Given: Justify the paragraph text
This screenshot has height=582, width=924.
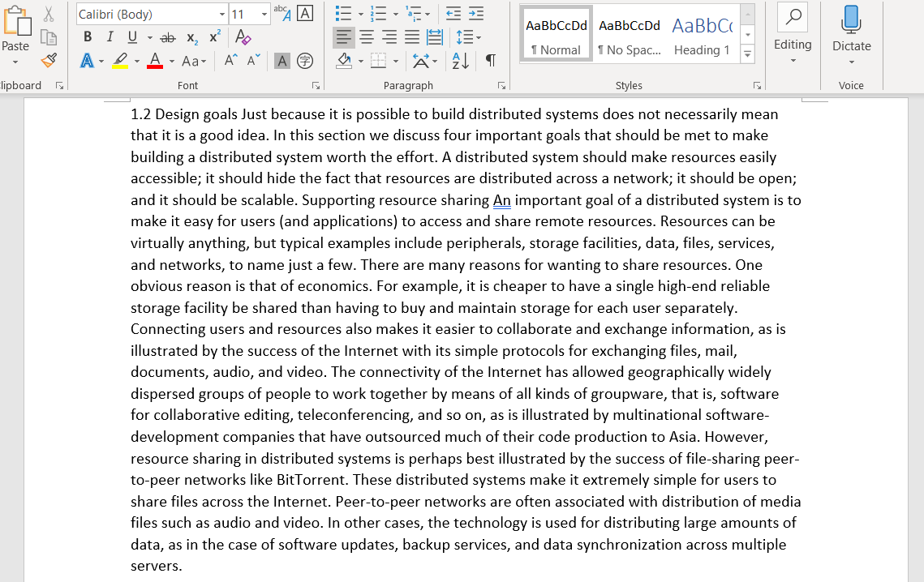Looking at the screenshot, I should point(412,37).
